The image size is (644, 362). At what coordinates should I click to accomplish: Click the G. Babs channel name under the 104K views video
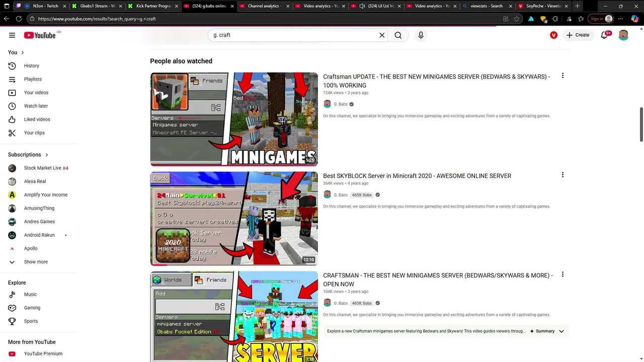[x=341, y=303]
